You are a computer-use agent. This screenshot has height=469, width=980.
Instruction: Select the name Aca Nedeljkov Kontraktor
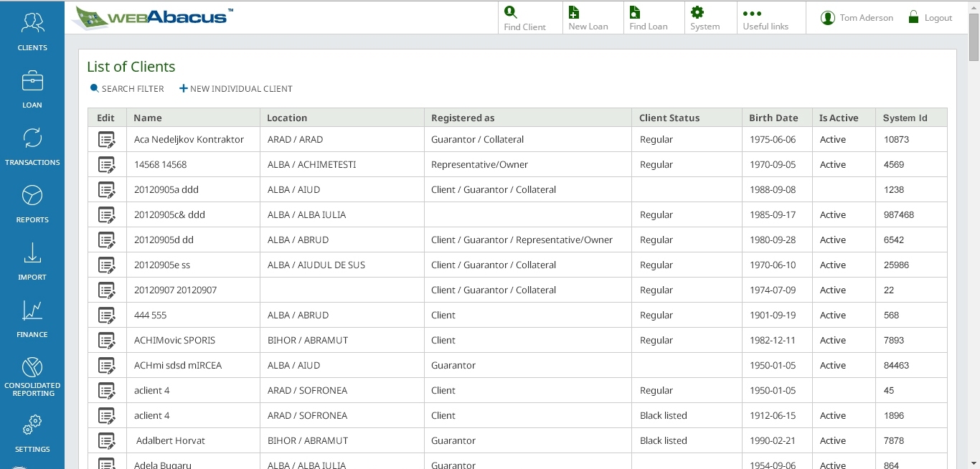(x=189, y=139)
